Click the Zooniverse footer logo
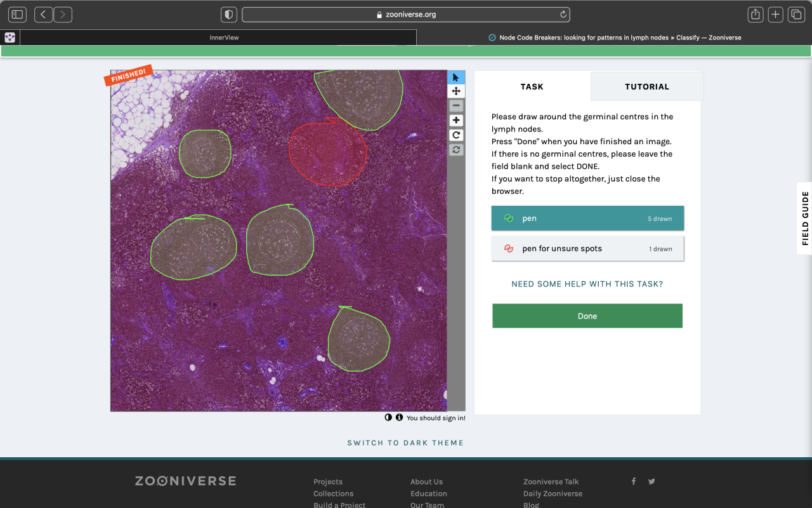The width and height of the screenshot is (812, 508). pyautogui.click(x=185, y=481)
